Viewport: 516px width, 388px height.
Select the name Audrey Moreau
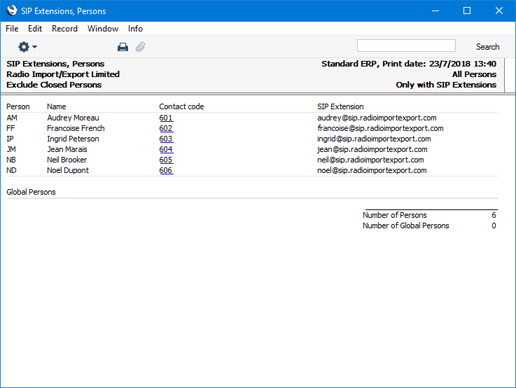tap(73, 118)
